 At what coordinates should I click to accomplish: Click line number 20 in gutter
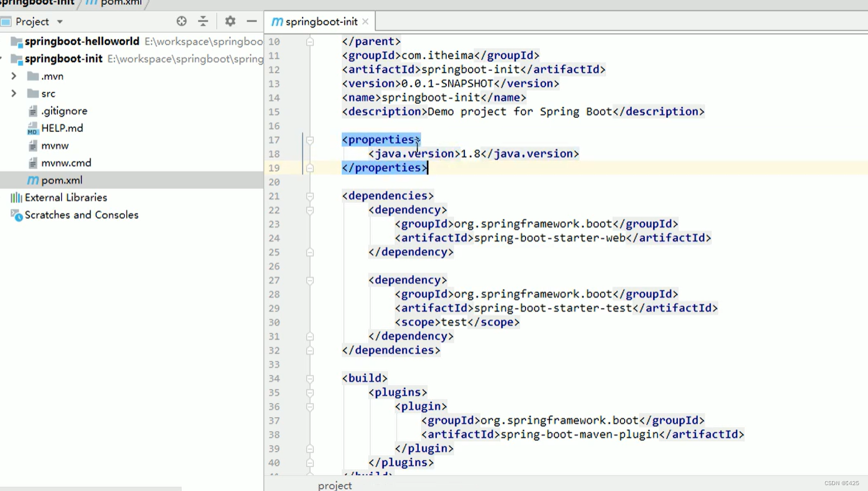[274, 182]
